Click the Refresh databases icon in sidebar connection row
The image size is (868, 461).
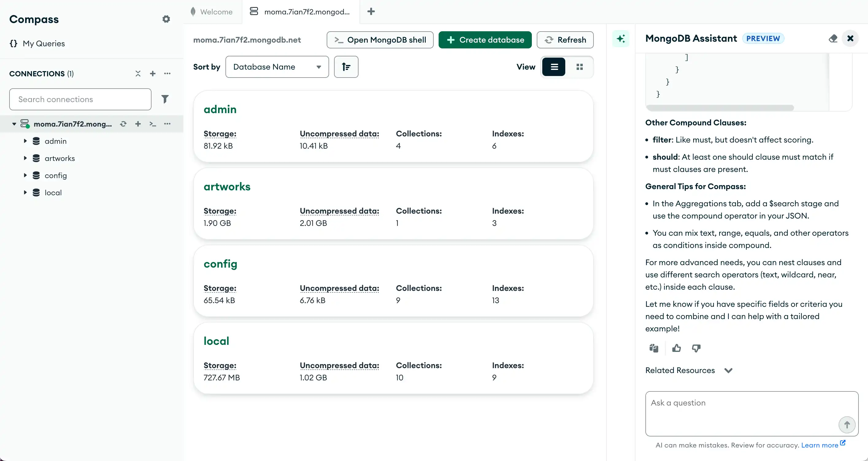coord(123,124)
